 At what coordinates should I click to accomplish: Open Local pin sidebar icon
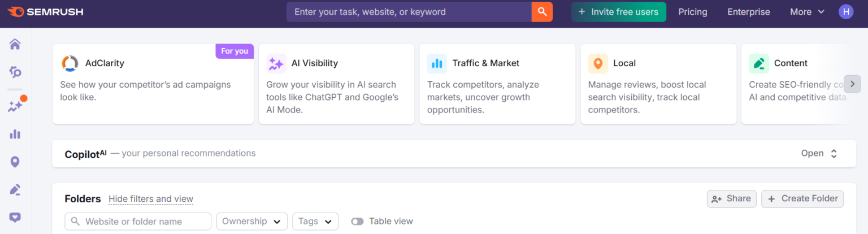pyautogui.click(x=15, y=162)
